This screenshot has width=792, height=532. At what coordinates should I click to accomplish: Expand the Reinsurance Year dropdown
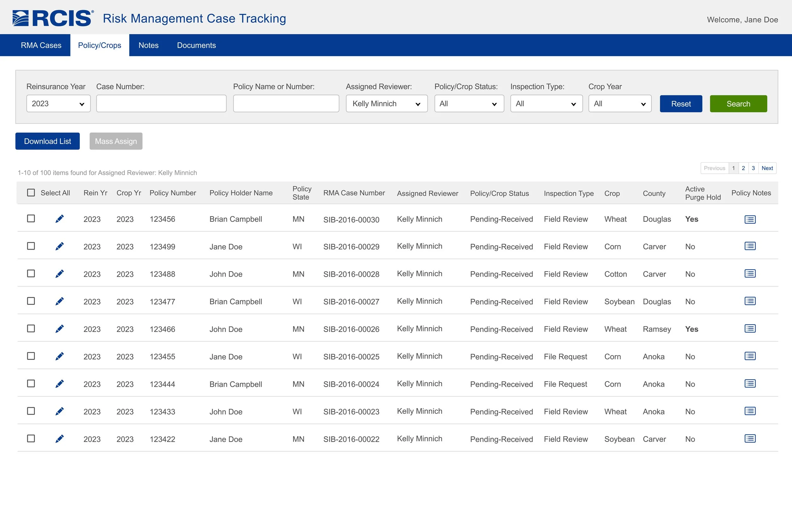coord(58,104)
